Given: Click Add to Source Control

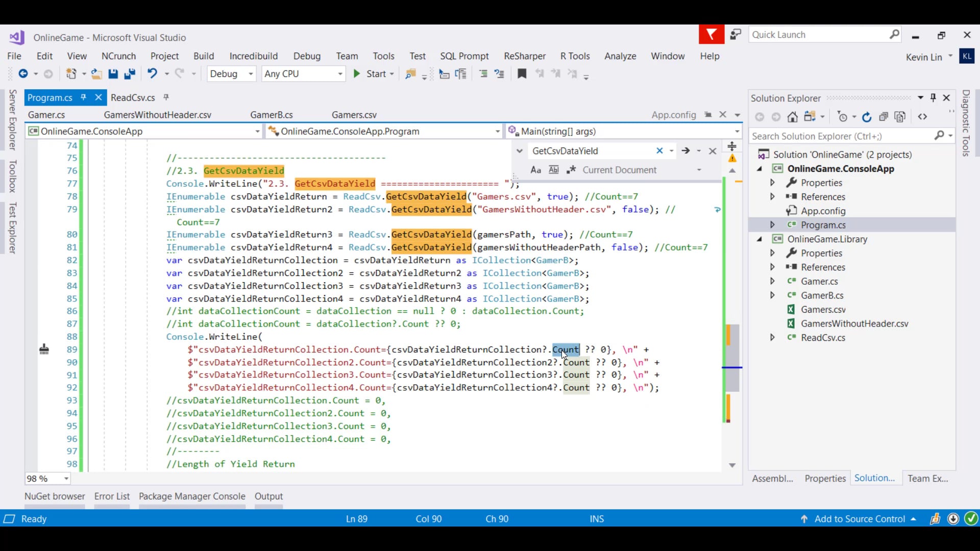Looking at the screenshot, I should pos(860,519).
